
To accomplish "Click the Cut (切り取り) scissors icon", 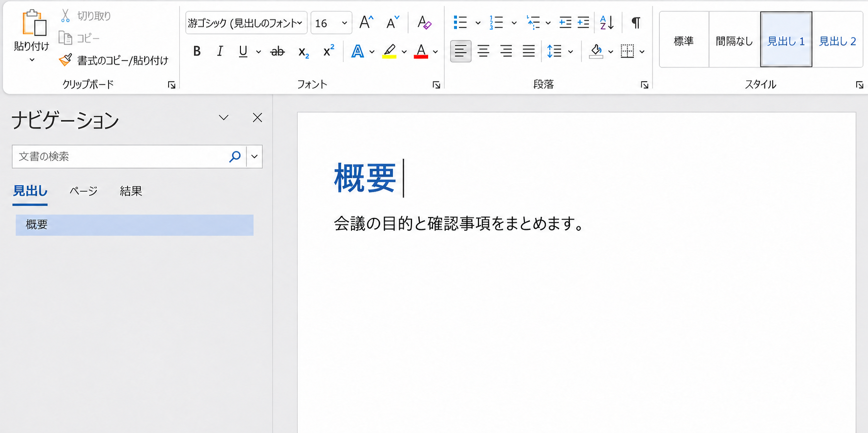I will [x=65, y=16].
